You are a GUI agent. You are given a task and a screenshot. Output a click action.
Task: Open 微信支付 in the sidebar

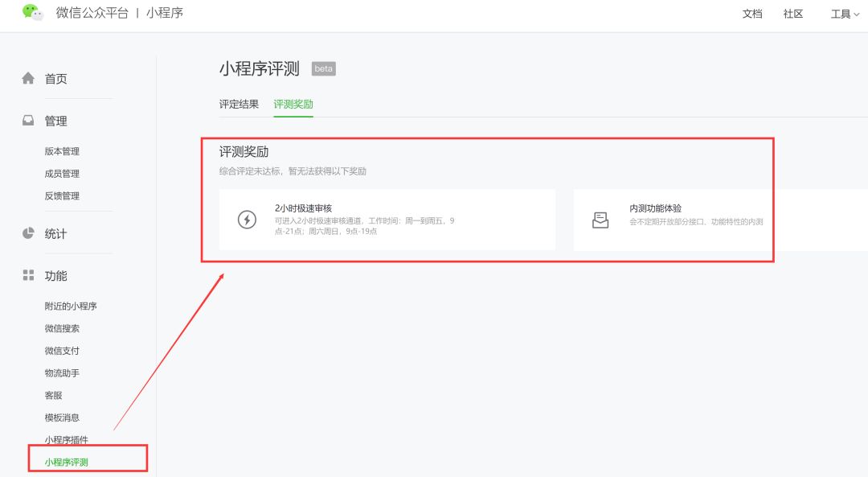click(x=62, y=350)
